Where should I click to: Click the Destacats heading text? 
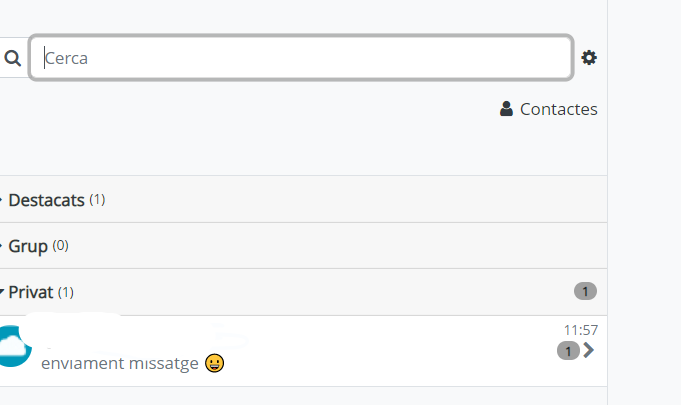[x=46, y=200]
